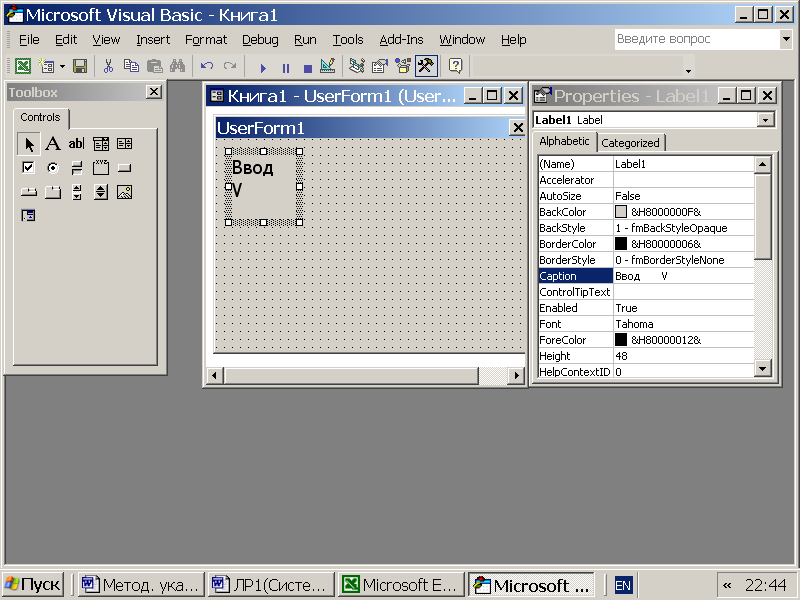Open the Format menu

pyautogui.click(x=206, y=40)
